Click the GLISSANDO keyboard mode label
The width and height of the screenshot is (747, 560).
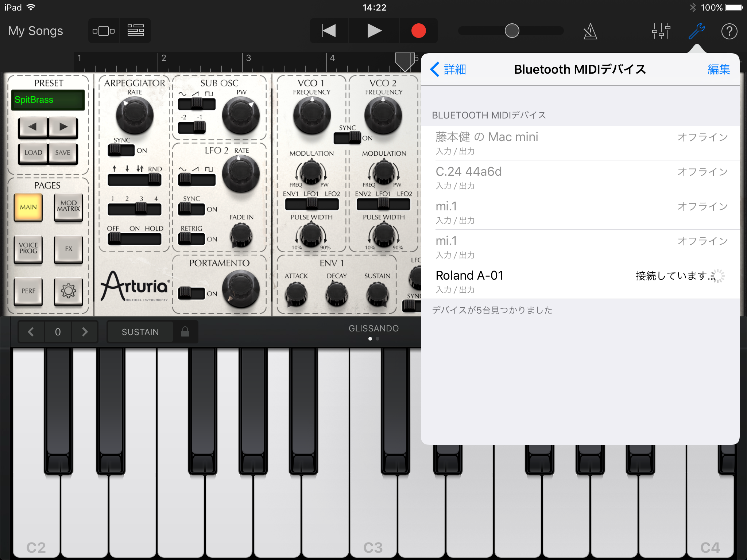pyautogui.click(x=373, y=328)
